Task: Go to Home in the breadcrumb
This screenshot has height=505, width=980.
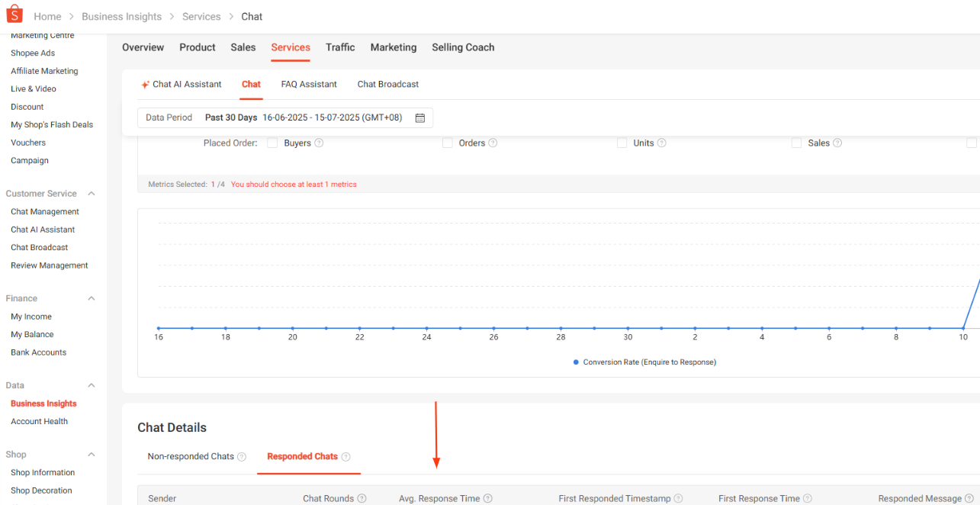Action: pyautogui.click(x=47, y=17)
